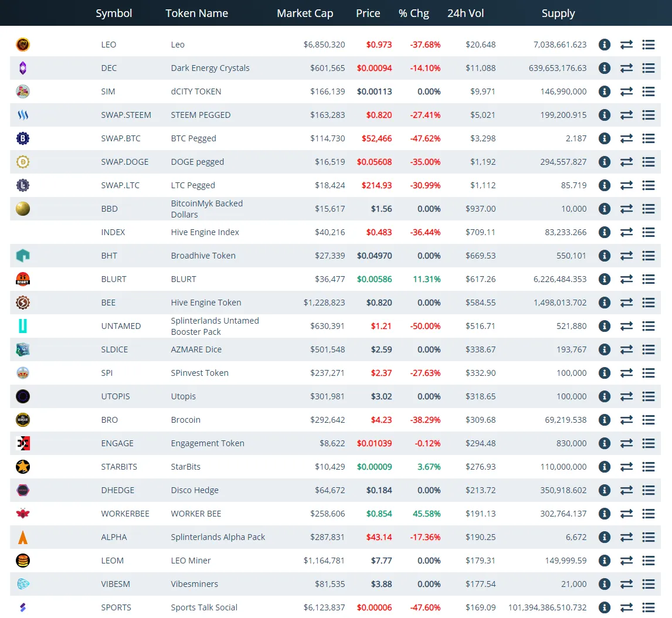Sort by the Supply column header
Screen dimensions: 672x618
click(558, 13)
